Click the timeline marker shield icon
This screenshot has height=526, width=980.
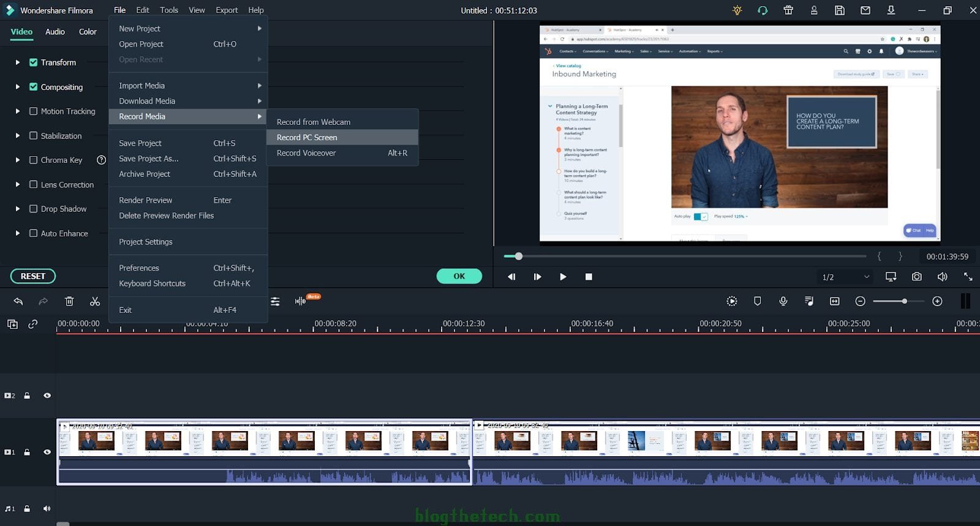[x=758, y=301]
